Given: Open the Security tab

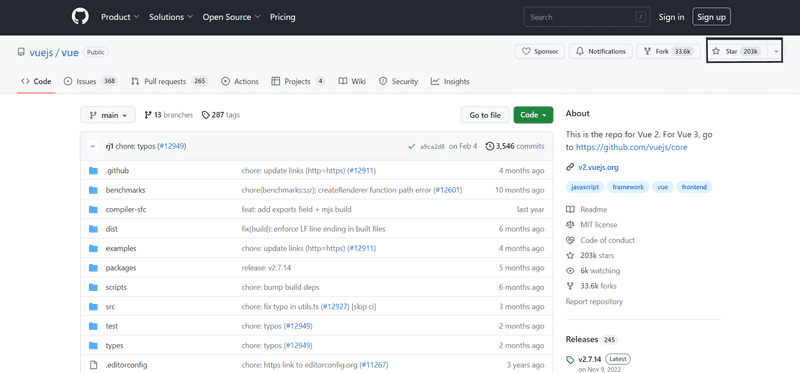Looking at the screenshot, I should (398, 81).
